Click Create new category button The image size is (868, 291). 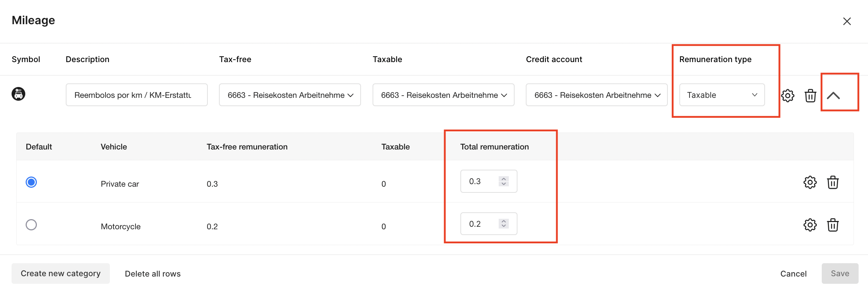point(61,273)
